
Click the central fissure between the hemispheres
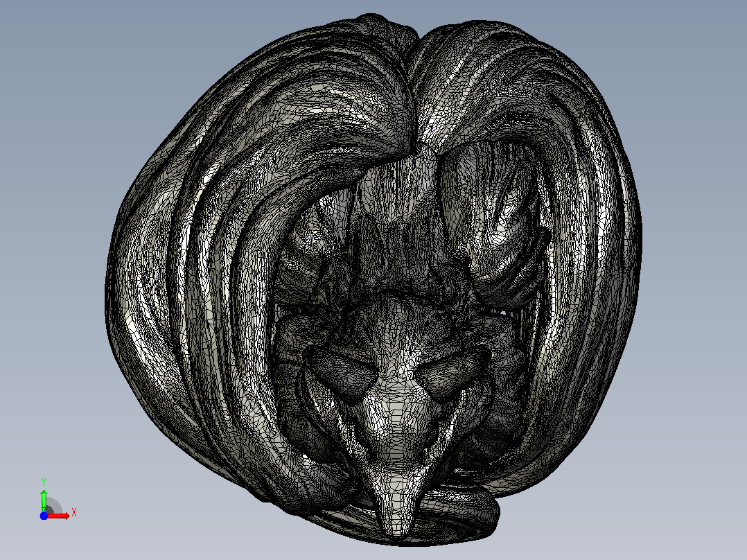tap(414, 96)
